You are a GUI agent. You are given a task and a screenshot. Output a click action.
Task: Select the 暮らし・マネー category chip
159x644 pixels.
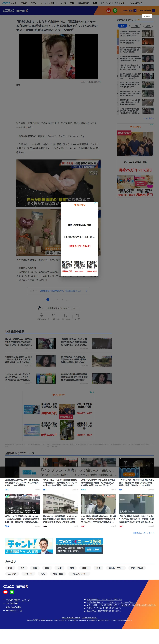pyautogui.click(x=116, y=568)
